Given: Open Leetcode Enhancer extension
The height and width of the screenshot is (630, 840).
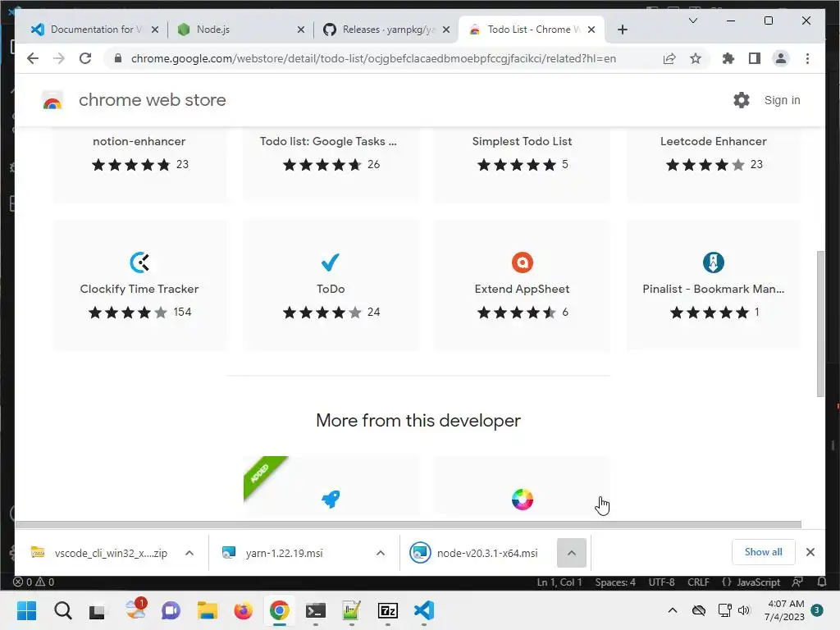Looking at the screenshot, I should (714, 141).
